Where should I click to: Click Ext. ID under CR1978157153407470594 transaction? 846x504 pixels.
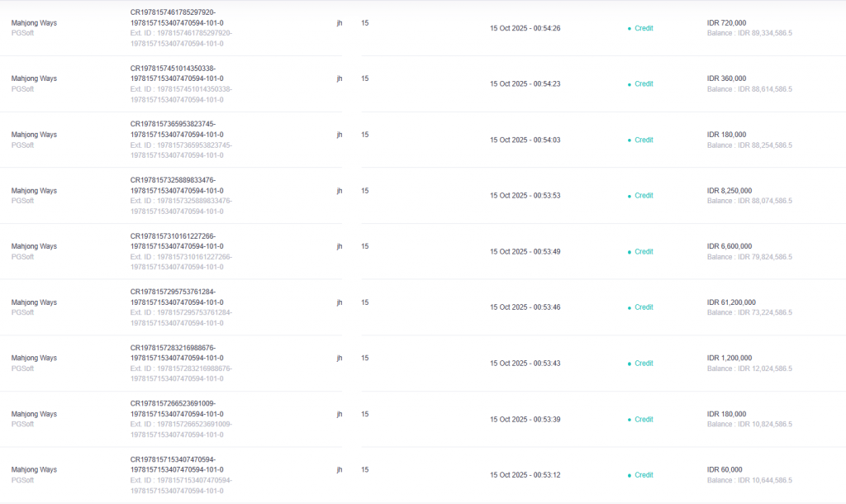coord(181,486)
